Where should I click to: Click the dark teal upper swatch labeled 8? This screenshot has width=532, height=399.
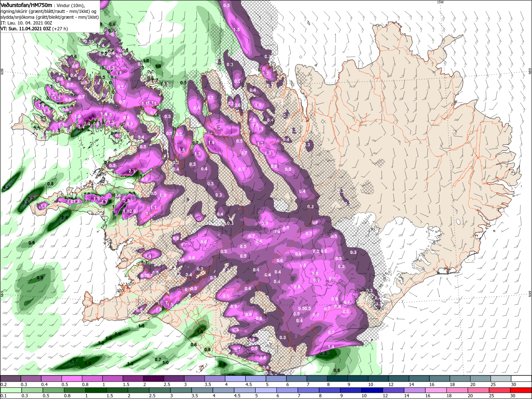pos(337,379)
